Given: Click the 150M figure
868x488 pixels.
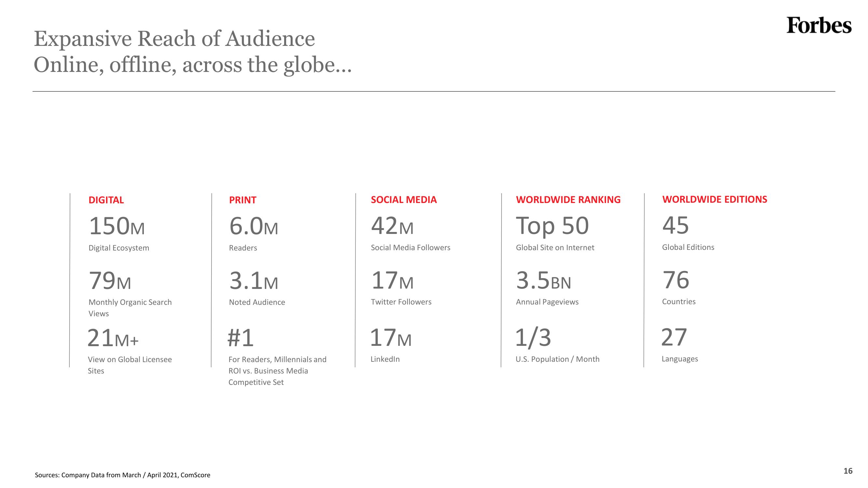Looking at the screenshot, I should pyautogui.click(x=117, y=226).
